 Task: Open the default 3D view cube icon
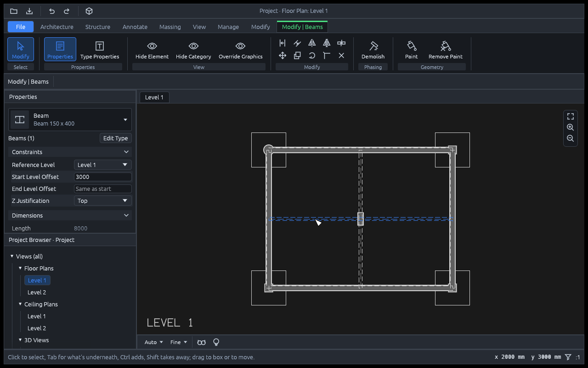(x=90, y=11)
